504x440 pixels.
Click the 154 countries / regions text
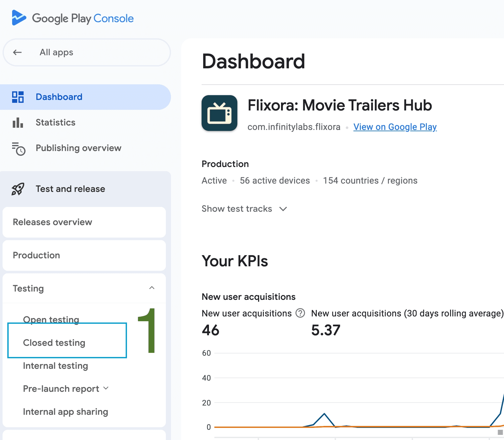pos(370,181)
